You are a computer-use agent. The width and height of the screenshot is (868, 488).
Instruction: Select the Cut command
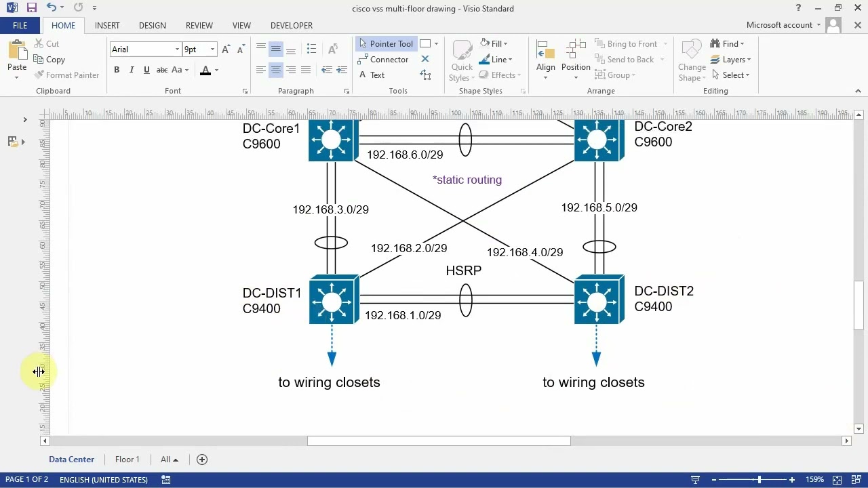tap(47, 43)
